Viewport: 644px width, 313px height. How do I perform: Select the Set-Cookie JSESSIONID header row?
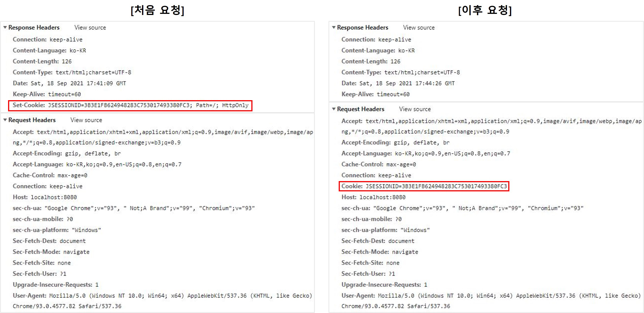[130, 105]
